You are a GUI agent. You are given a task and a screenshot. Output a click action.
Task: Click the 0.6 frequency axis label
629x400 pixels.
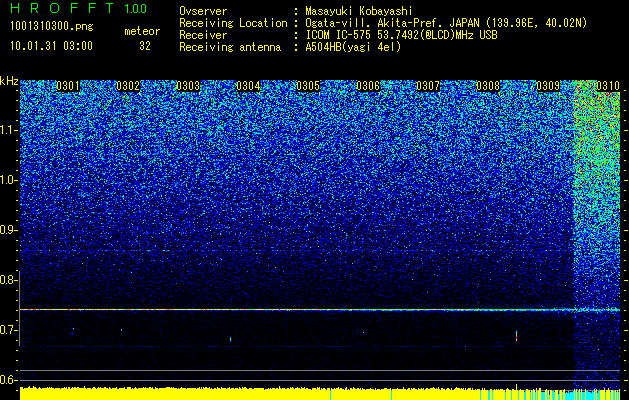(x=8, y=380)
